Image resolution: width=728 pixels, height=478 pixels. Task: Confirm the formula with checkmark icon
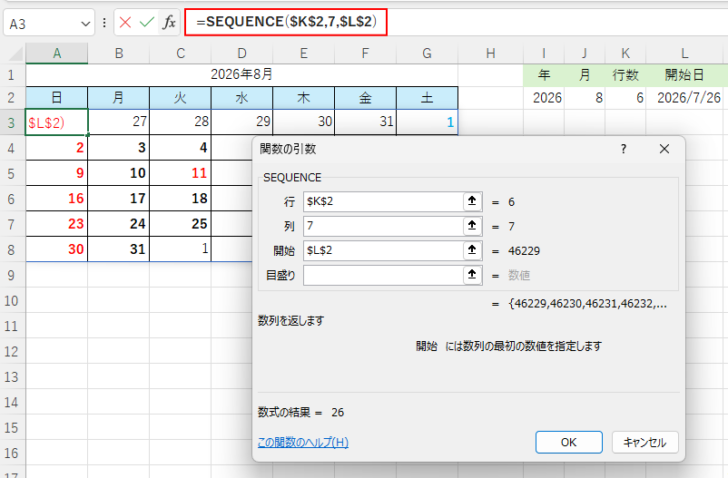coord(147,22)
